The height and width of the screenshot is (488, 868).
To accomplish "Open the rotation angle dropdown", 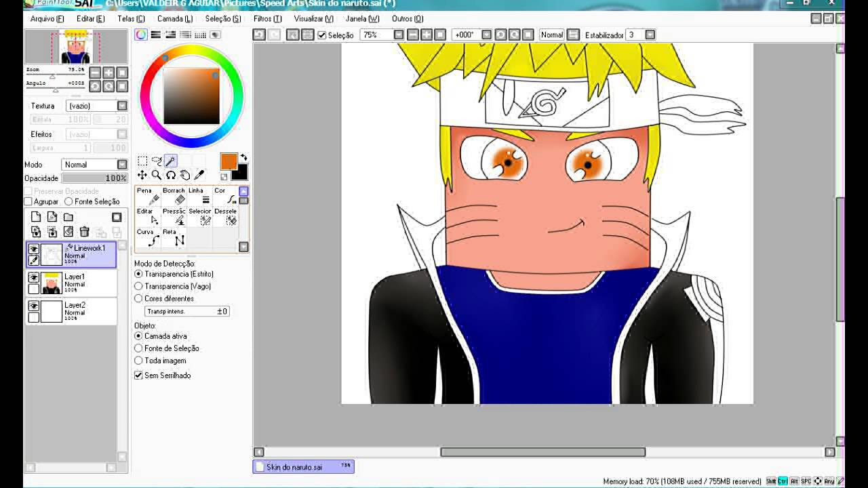I will click(x=486, y=35).
